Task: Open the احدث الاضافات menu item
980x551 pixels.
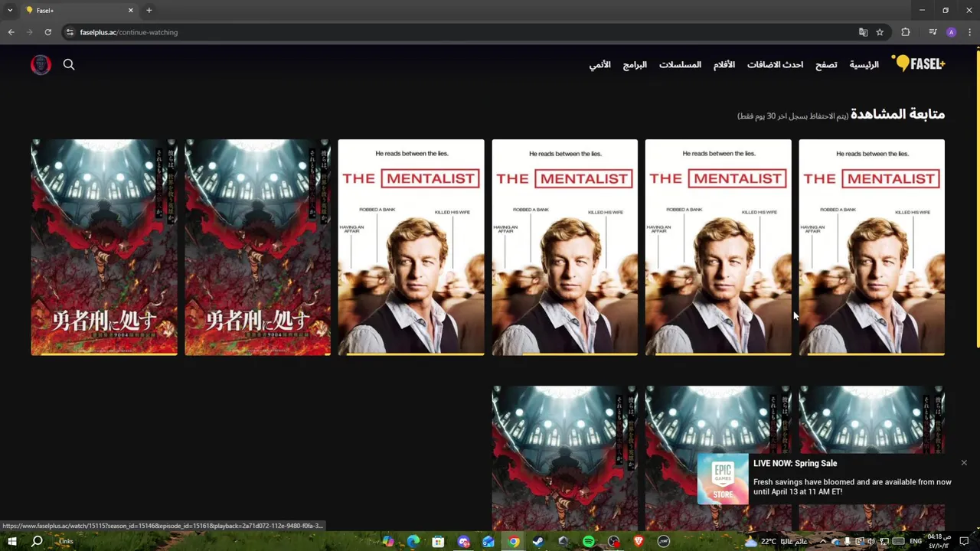Action: [775, 65]
